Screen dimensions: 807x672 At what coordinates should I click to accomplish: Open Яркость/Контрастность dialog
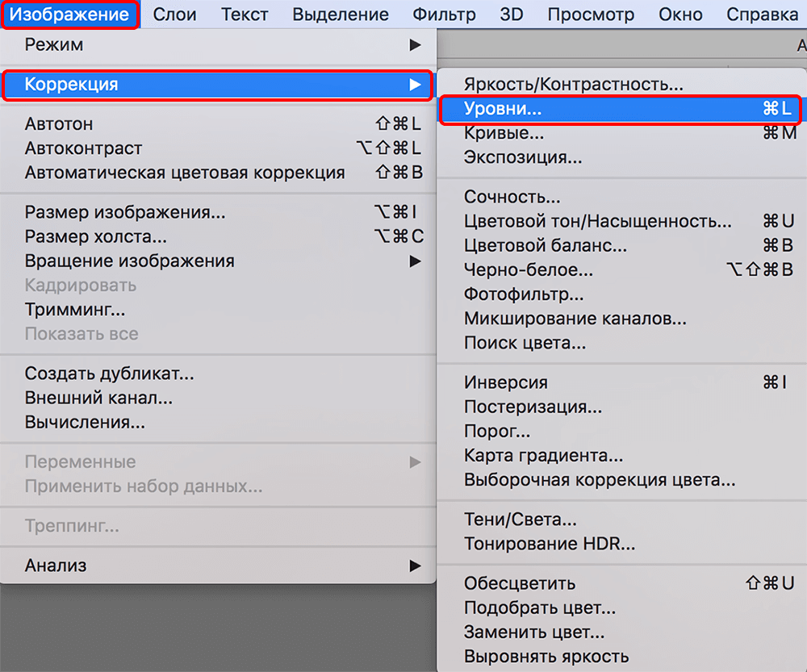pyautogui.click(x=573, y=85)
